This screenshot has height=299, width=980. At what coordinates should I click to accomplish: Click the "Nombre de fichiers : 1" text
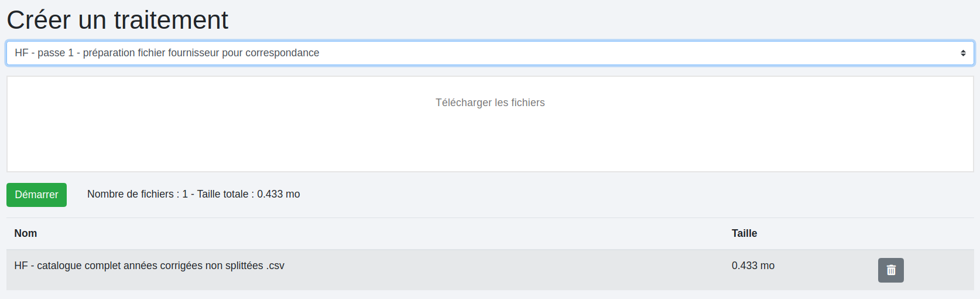[x=137, y=194]
